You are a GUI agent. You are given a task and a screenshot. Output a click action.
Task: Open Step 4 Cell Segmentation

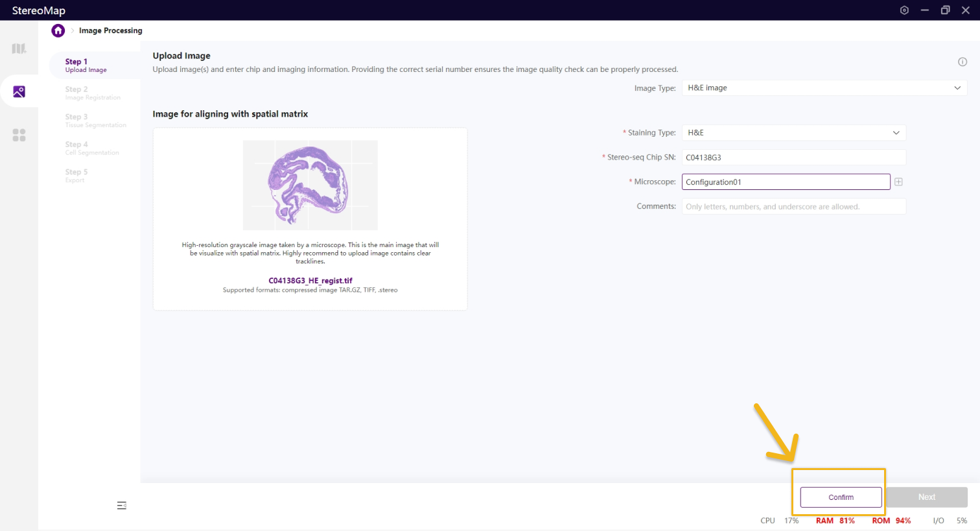point(91,148)
